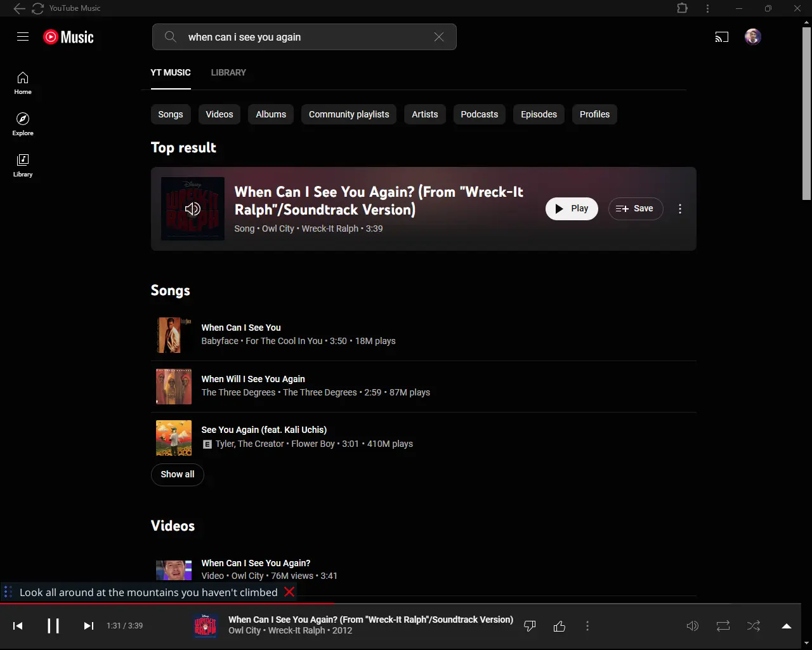The height and width of the screenshot is (650, 812).
Task: Skip to the next track
Action: coord(89,626)
